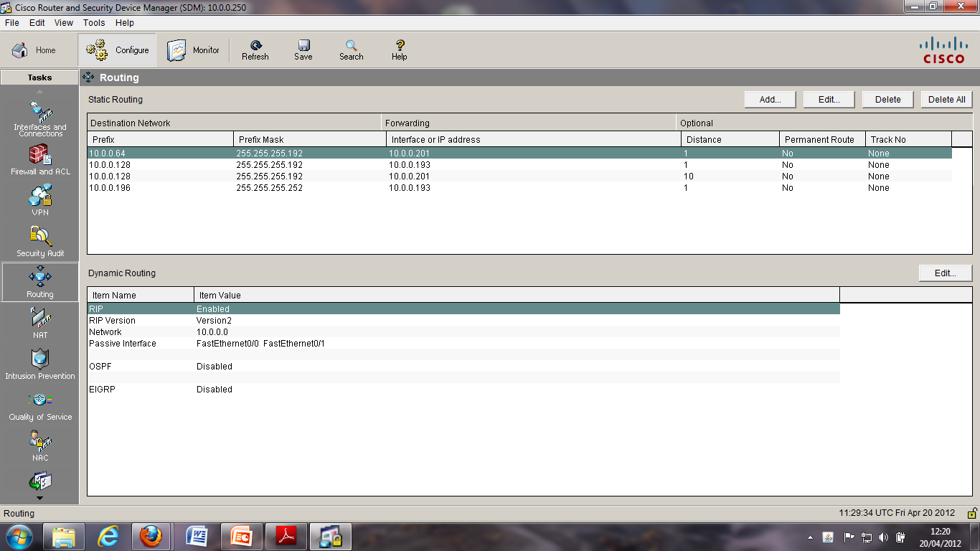
Task: Open Interfaces and Connections task
Action: coord(40,118)
